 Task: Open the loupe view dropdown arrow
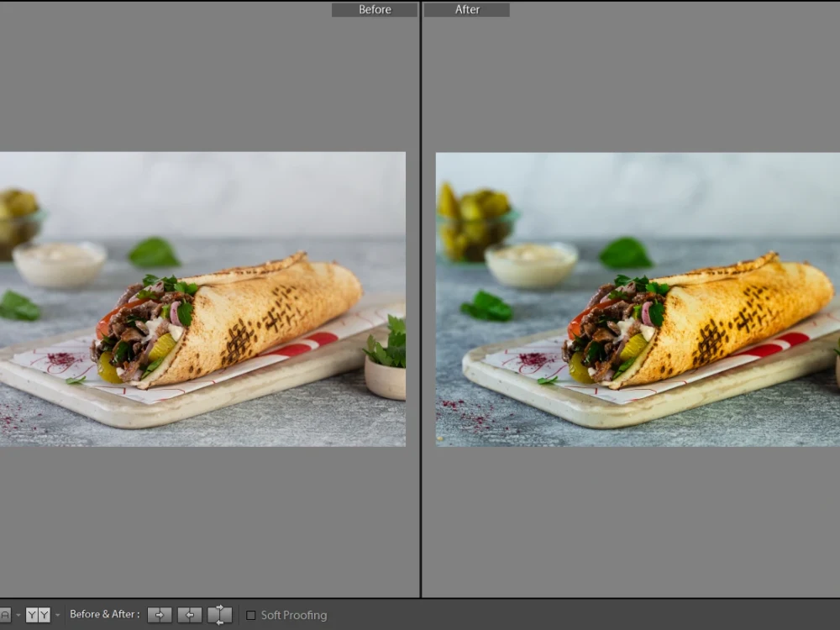point(18,615)
